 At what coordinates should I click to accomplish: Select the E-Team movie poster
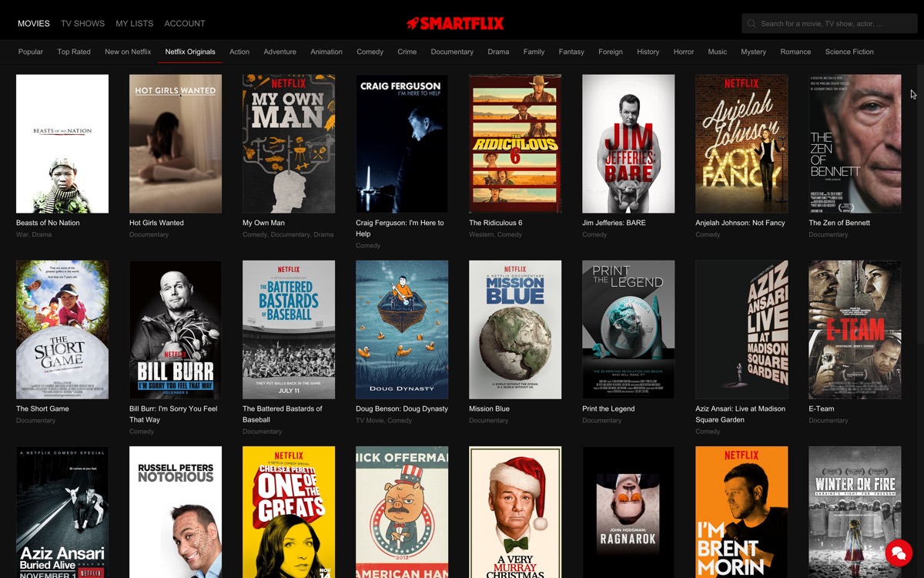(855, 329)
